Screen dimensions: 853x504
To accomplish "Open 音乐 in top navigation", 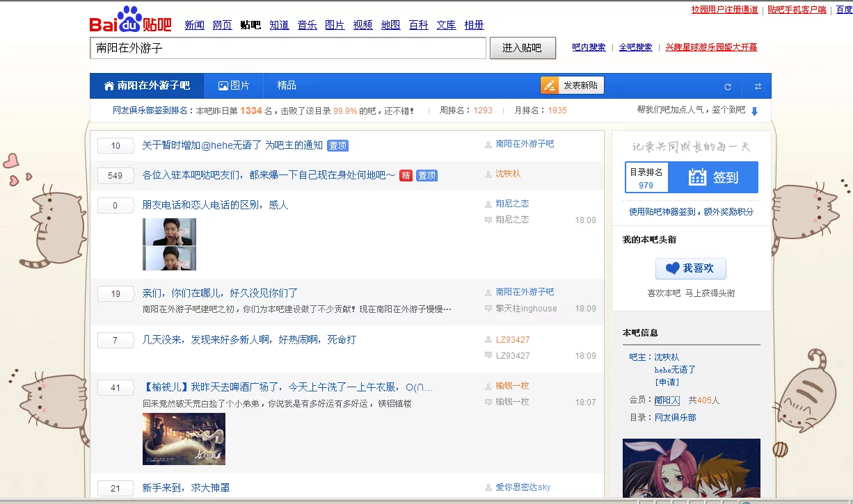I will (308, 25).
